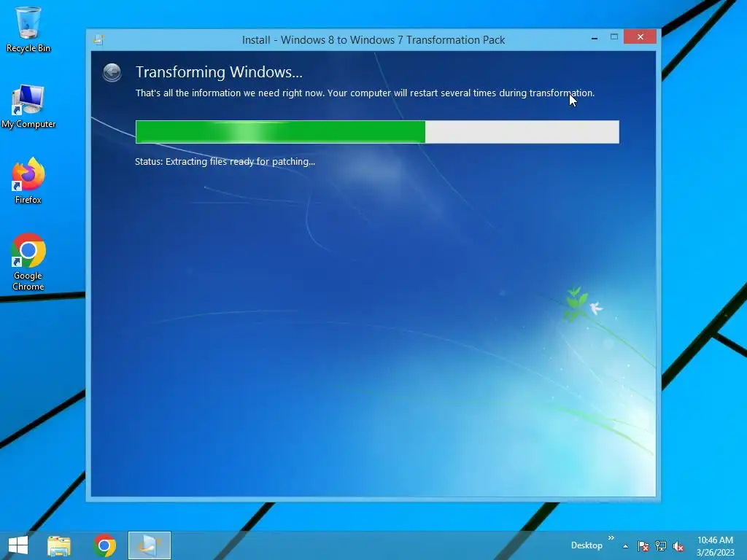
Task: Show hidden tray icons arrow
Action: (x=625, y=546)
